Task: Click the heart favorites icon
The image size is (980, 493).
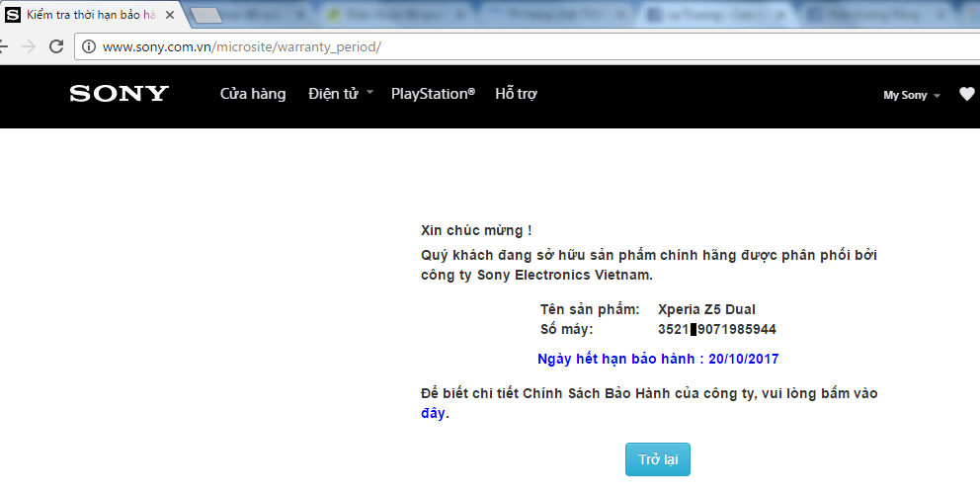Action: pos(966,94)
